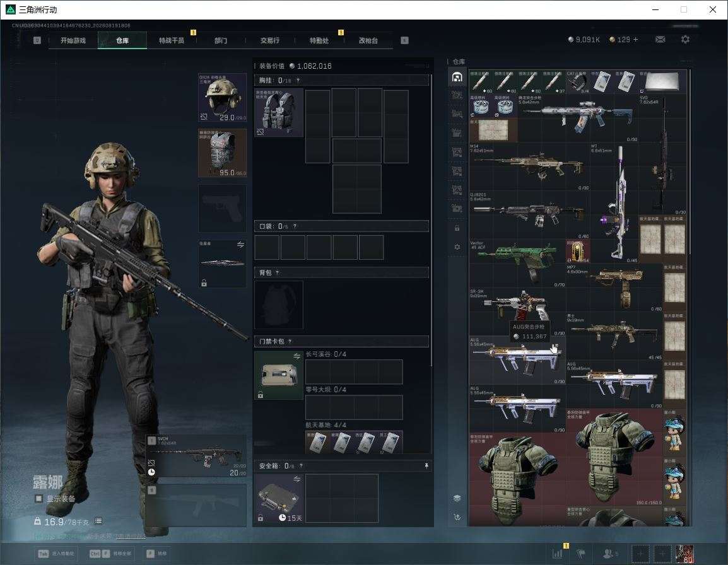Select the empty backpack slot
Screen dimensions: 728x565
coord(279,305)
